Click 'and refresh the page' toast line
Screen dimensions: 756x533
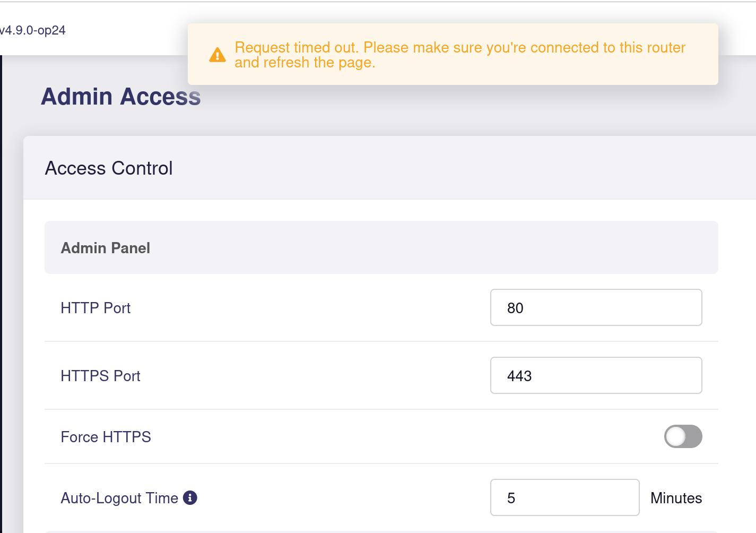pyautogui.click(x=305, y=63)
